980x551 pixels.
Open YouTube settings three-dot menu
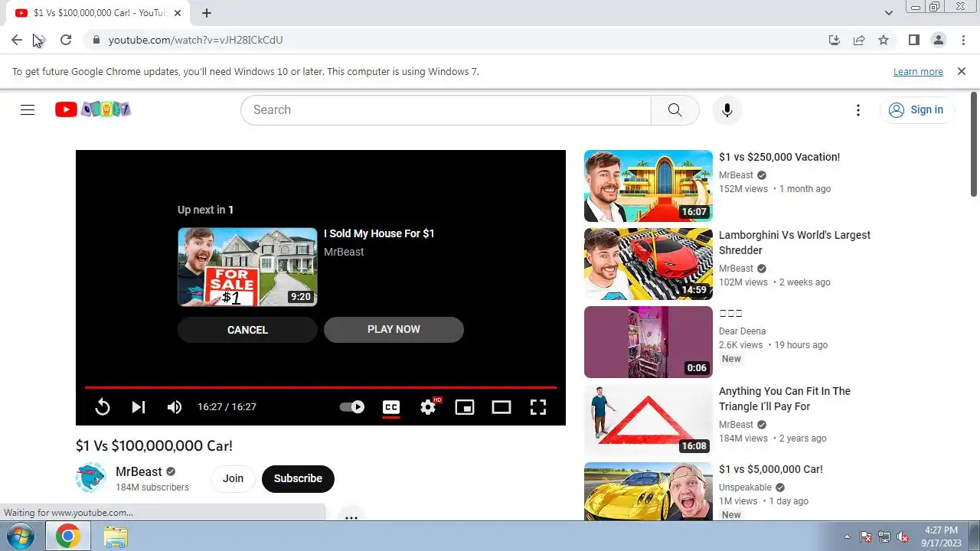[x=858, y=109]
